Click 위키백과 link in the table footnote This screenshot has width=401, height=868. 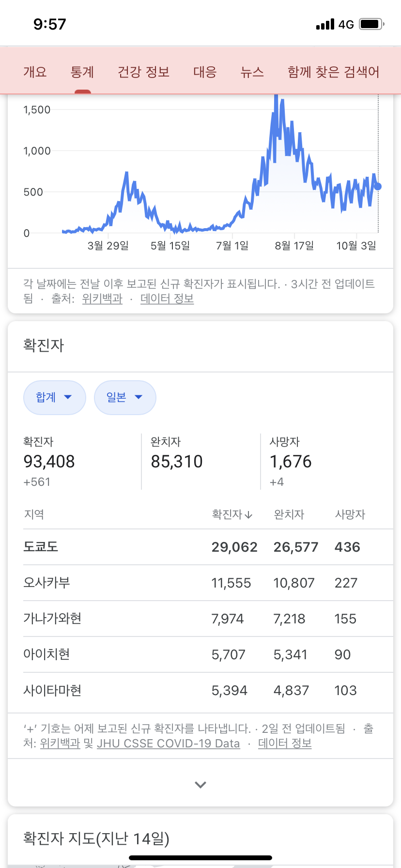[60, 744]
